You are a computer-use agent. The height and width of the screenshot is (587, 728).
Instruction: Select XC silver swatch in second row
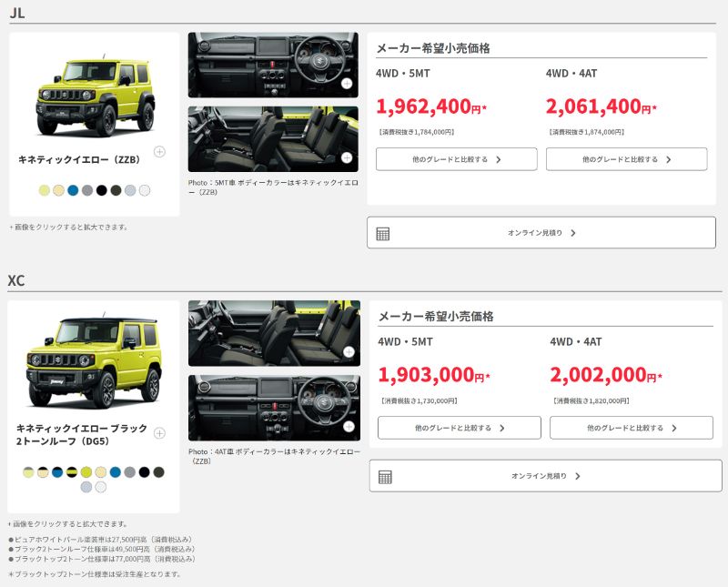(x=86, y=487)
